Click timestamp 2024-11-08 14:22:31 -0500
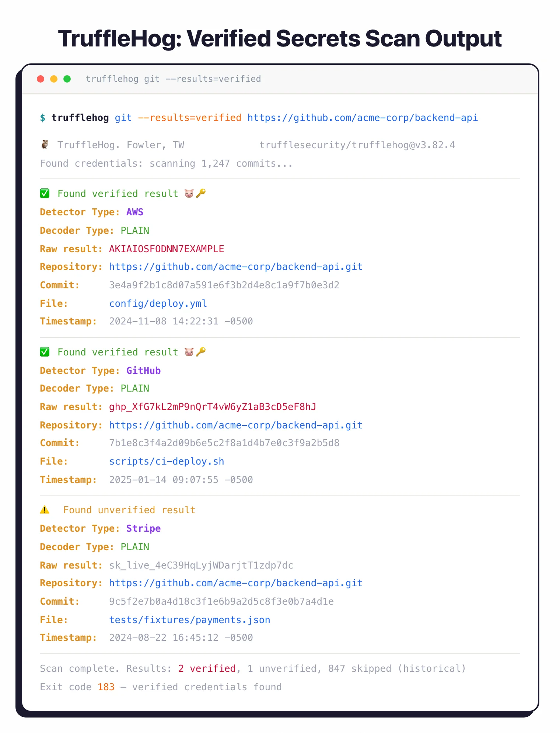The height and width of the screenshot is (733, 560). point(181,321)
